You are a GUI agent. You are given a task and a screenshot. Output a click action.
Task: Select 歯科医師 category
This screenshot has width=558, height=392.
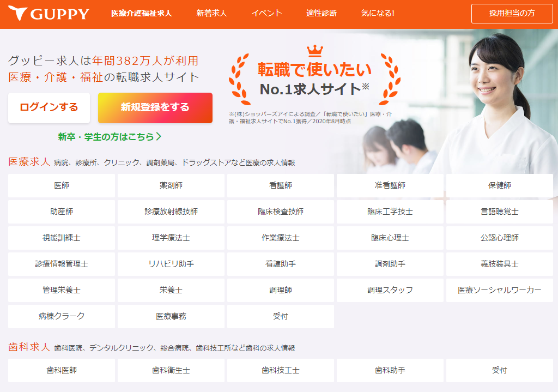pos(62,371)
